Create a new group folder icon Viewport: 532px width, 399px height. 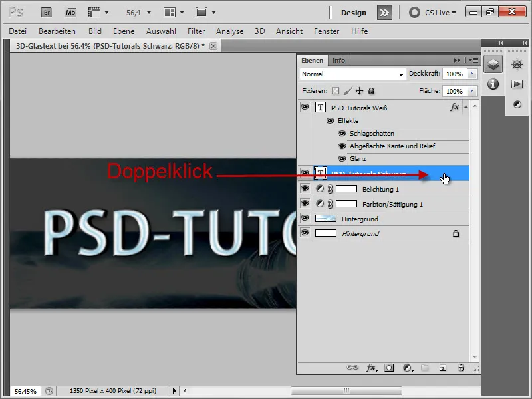[425, 368]
